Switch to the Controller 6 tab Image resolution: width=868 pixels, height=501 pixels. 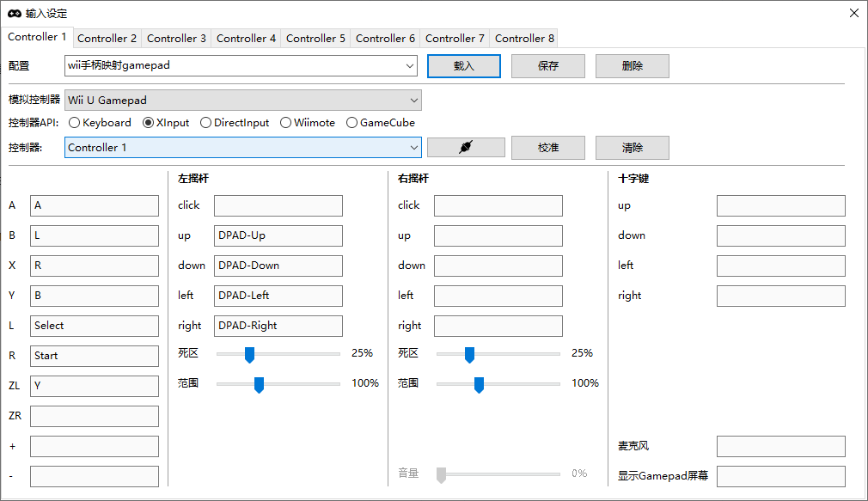click(x=385, y=38)
